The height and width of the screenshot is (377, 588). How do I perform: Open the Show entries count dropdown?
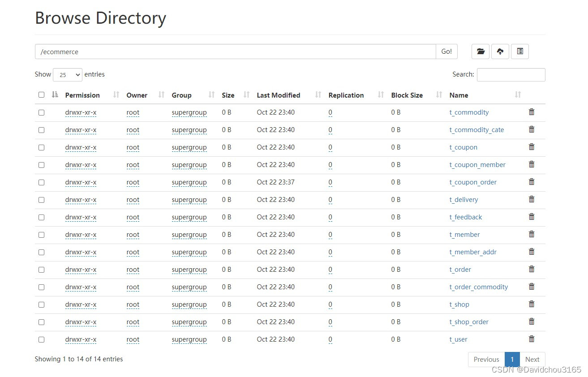pyautogui.click(x=67, y=74)
